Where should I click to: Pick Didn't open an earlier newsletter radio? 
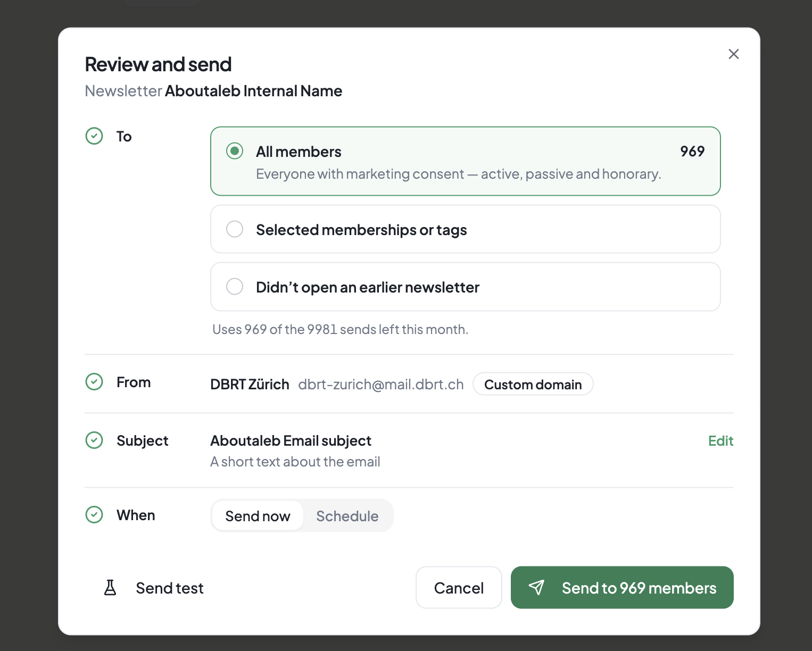pyautogui.click(x=235, y=286)
